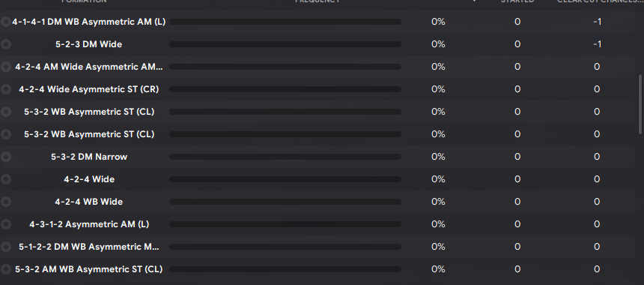Click circle icon beside 5-1-2-2 DM WB Asymmetric

(x=5, y=247)
